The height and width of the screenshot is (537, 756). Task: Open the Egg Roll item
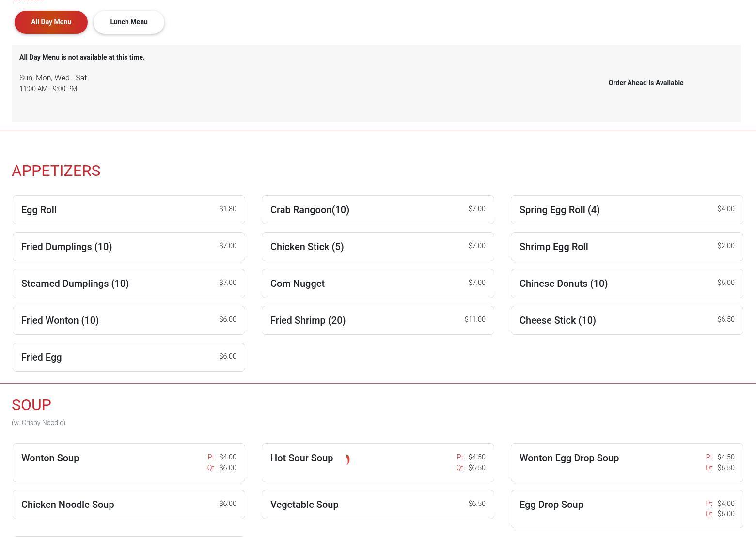pyautogui.click(x=128, y=210)
